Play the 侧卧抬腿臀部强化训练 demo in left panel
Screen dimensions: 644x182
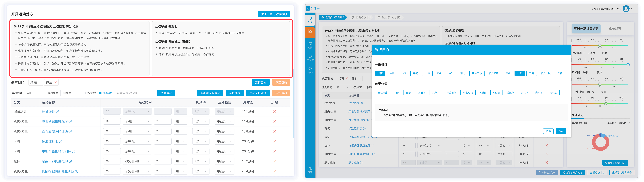click(x=77, y=171)
